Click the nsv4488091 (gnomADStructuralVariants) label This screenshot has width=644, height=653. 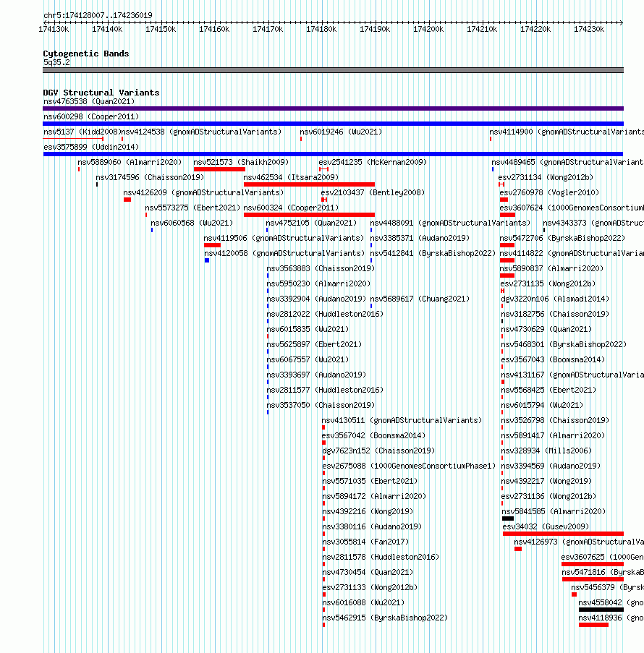(x=450, y=223)
